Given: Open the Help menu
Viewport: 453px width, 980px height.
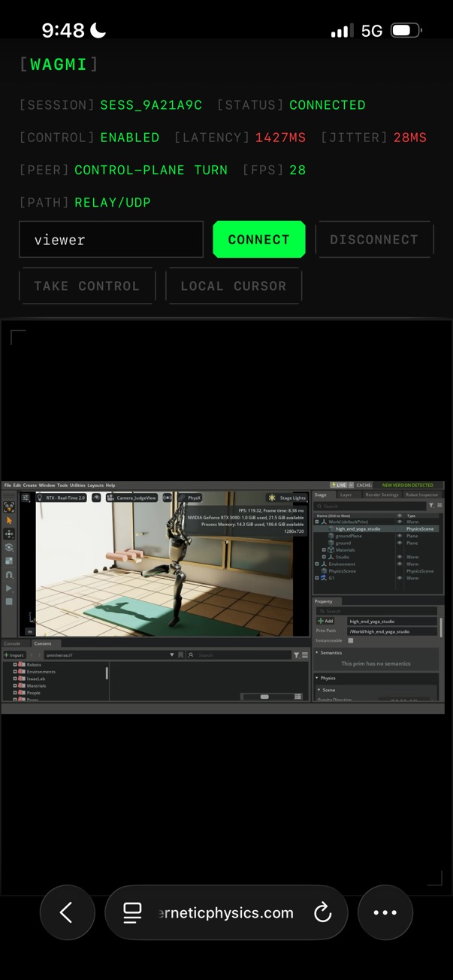Looking at the screenshot, I should pos(110,485).
